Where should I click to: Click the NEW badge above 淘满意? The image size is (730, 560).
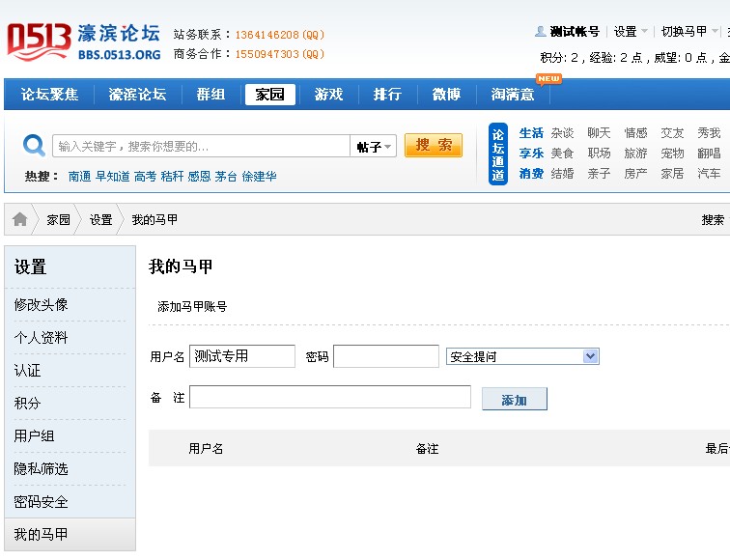pos(548,79)
